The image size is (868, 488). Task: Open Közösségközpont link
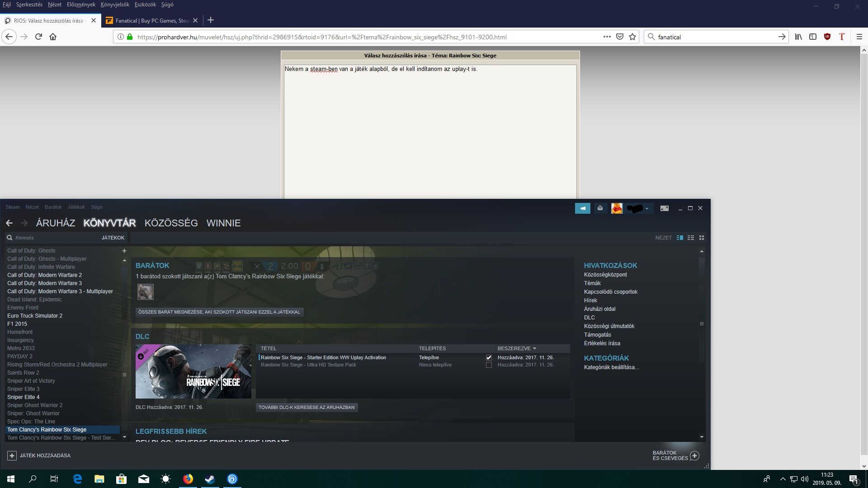(x=605, y=275)
